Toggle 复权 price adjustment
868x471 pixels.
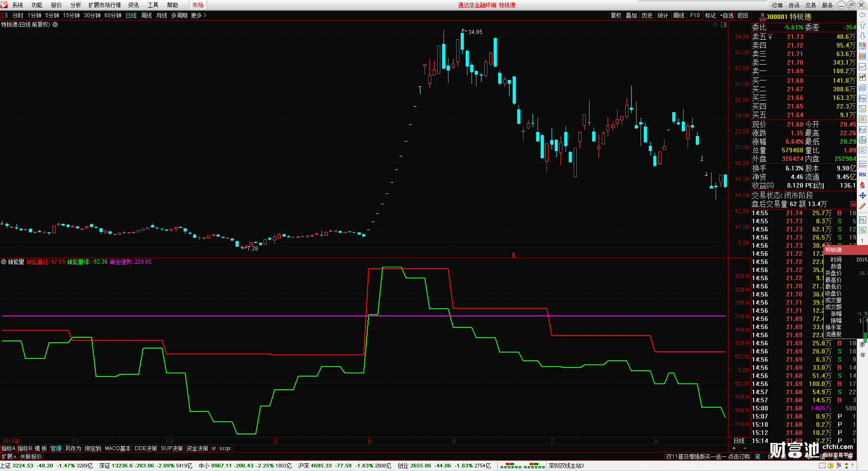click(616, 15)
